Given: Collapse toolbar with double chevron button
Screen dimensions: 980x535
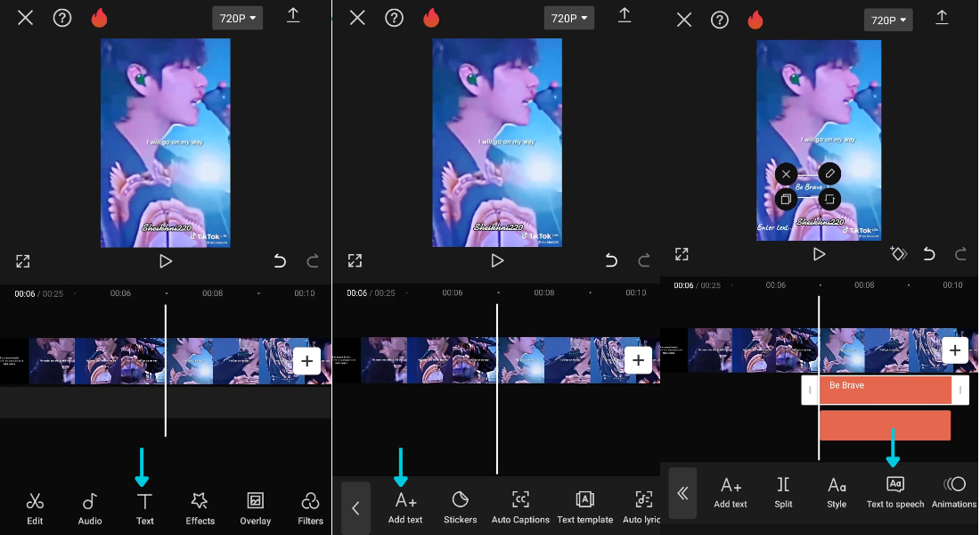Looking at the screenshot, I should (682, 493).
